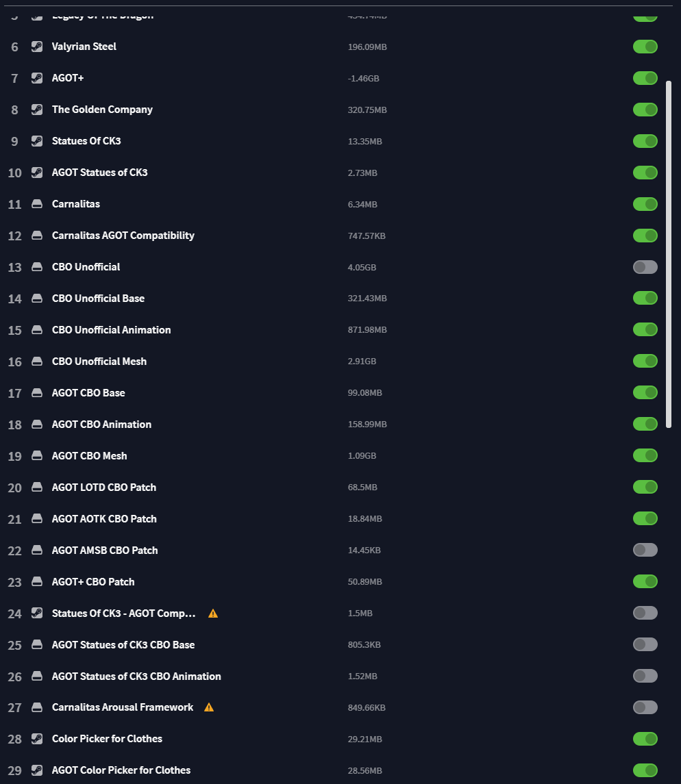Image resolution: width=681 pixels, height=784 pixels.
Task: Enable Carnalitas Arousal Framework toggle
Action: (x=645, y=707)
